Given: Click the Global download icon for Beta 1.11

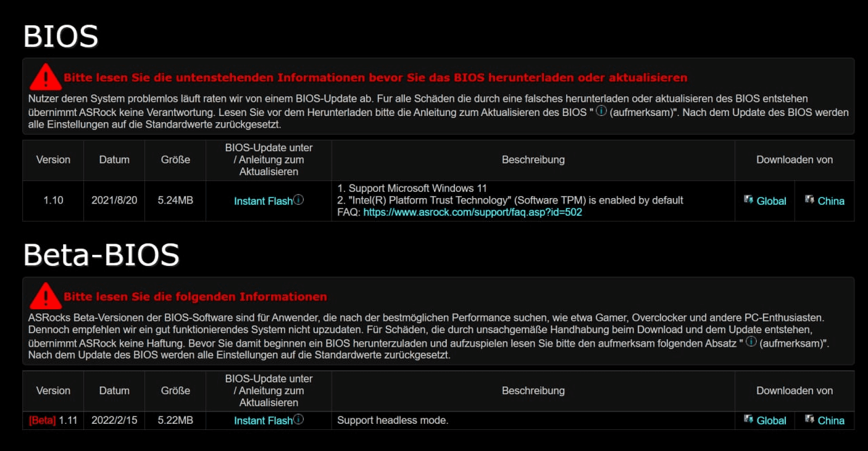Looking at the screenshot, I should [749, 419].
